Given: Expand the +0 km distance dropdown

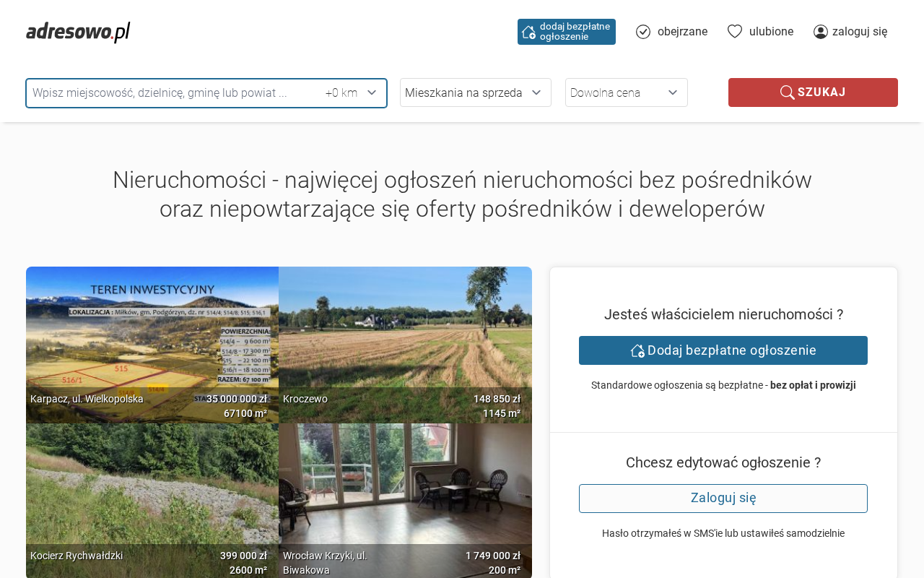Looking at the screenshot, I should pyautogui.click(x=352, y=93).
